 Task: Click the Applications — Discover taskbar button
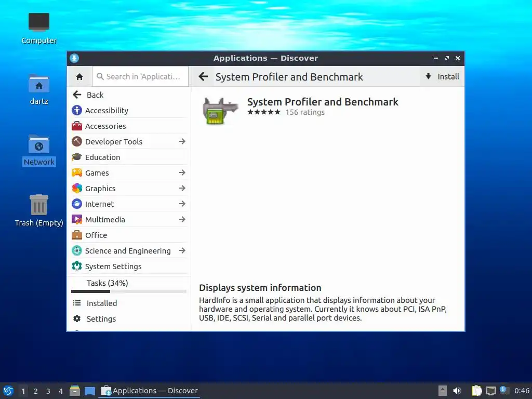[149, 391]
